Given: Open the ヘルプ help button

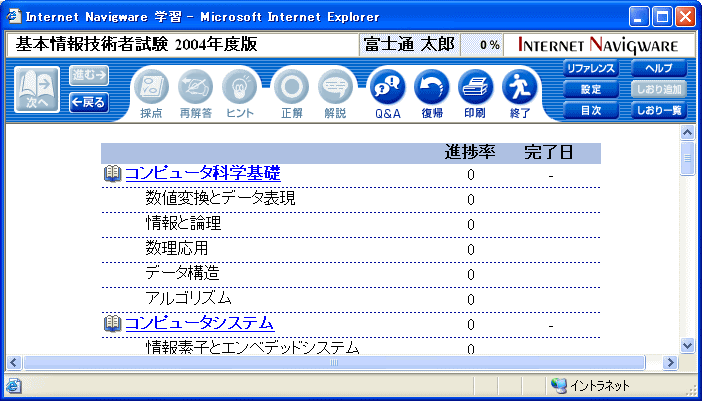Looking at the screenshot, I should point(658,69).
